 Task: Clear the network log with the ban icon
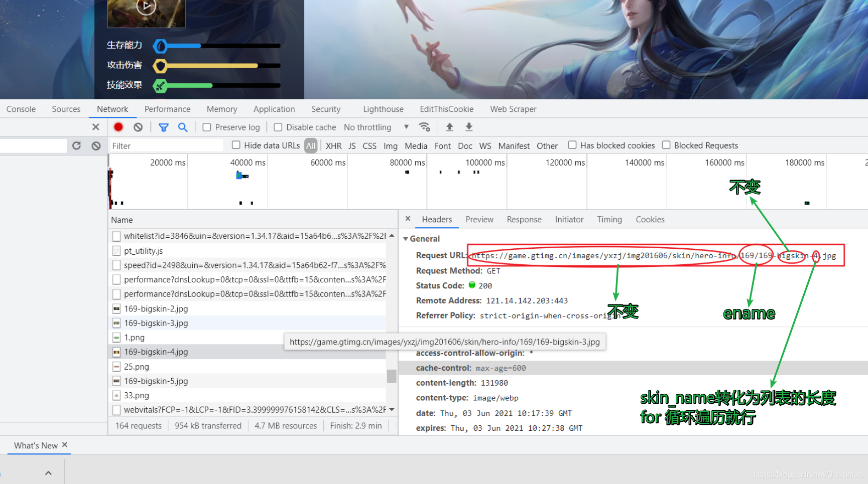pyautogui.click(x=138, y=127)
